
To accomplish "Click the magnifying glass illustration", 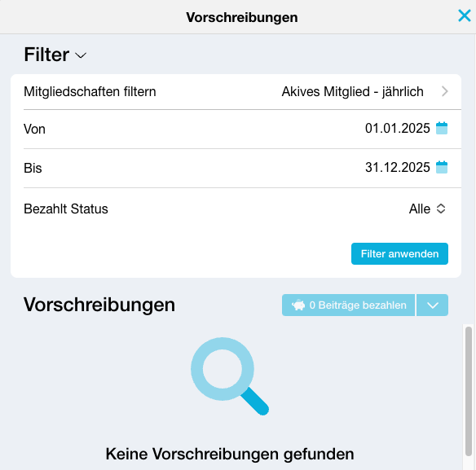I will point(230,376).
